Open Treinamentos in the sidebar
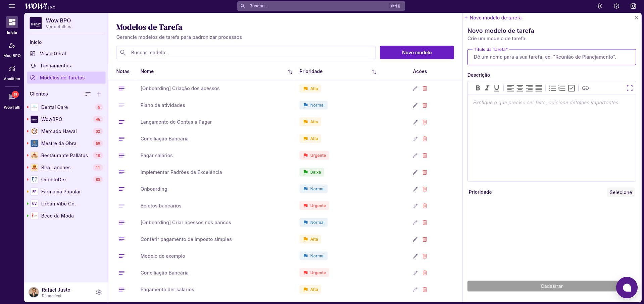Viewport: 644px width, 304px height. [55, 66]
